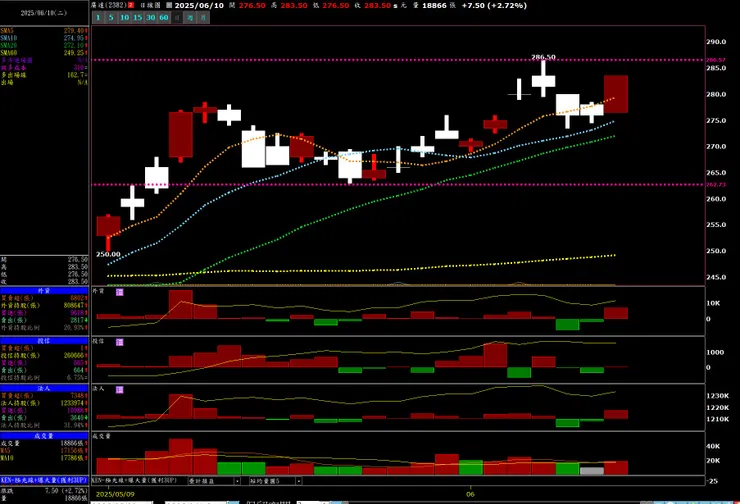Click the SMA60 value 249.25
Viewport: 740px width, 504px height.
[74, 53]
